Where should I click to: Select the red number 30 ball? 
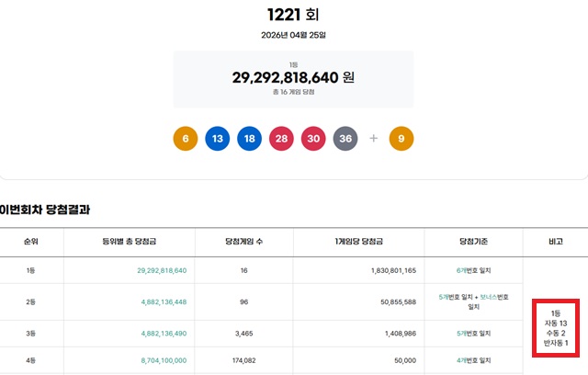tap(314, 139)
